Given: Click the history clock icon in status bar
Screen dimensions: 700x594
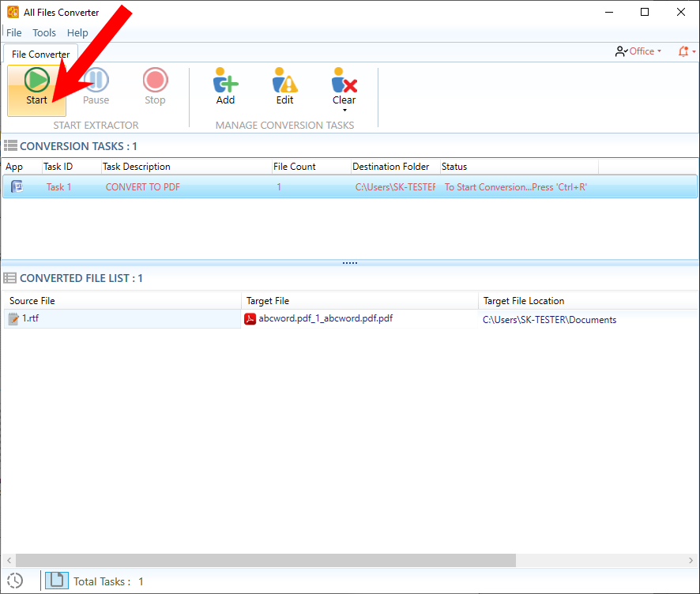Looking at the screenshot, I should pos(15,581).
